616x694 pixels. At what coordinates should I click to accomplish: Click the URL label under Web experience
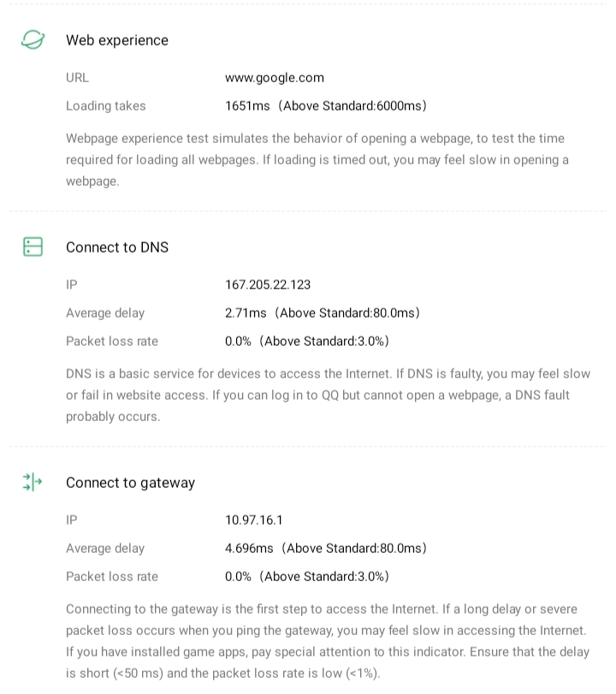point(77,78)
